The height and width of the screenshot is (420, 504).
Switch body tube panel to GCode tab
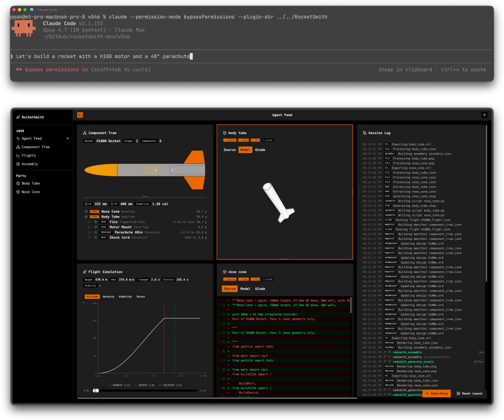(x=260, y=150)
